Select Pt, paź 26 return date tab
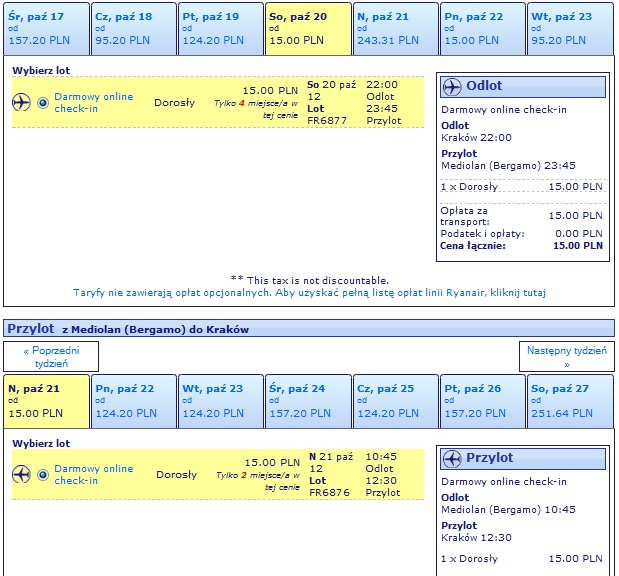The image size is (619, 576). 483,401
